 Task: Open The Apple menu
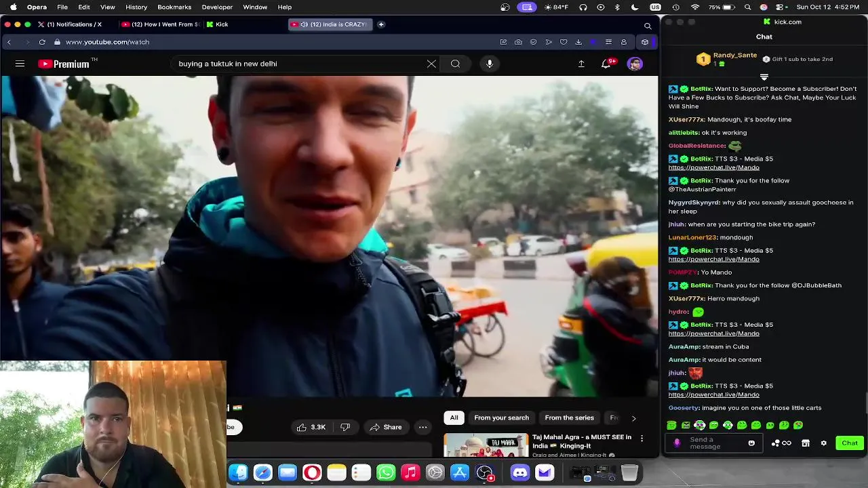click(x=13, y=7)
